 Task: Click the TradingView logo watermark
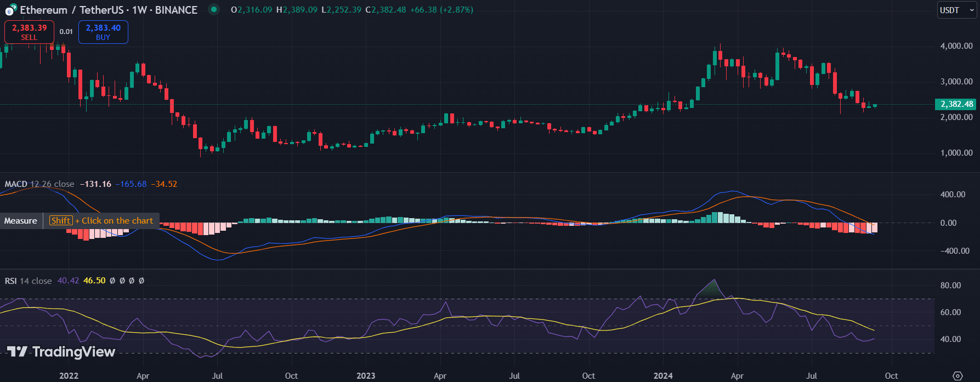point(61,352)
